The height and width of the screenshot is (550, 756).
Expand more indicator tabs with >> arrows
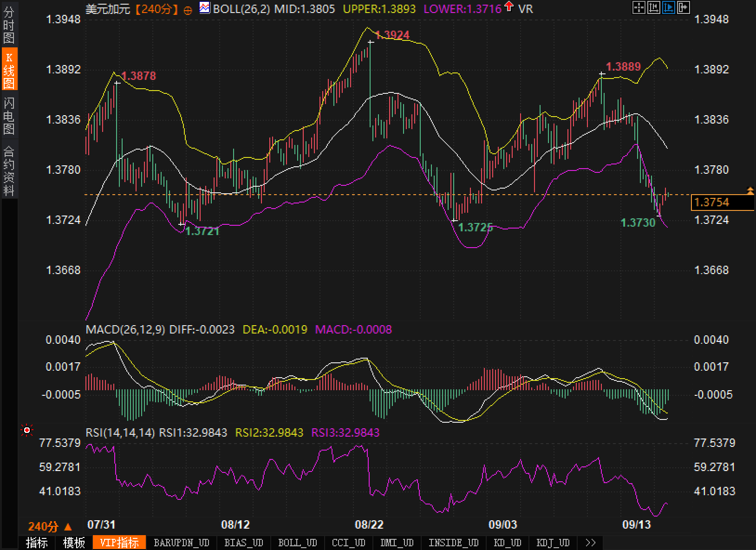(590, 543)
